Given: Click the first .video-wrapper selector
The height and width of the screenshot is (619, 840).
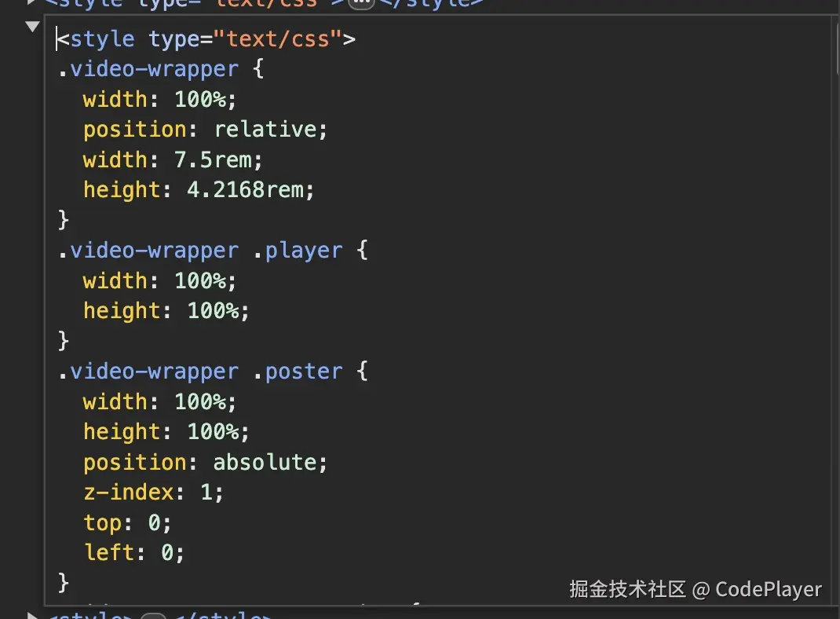Looking at the screenshot, I should coord(148,69).
